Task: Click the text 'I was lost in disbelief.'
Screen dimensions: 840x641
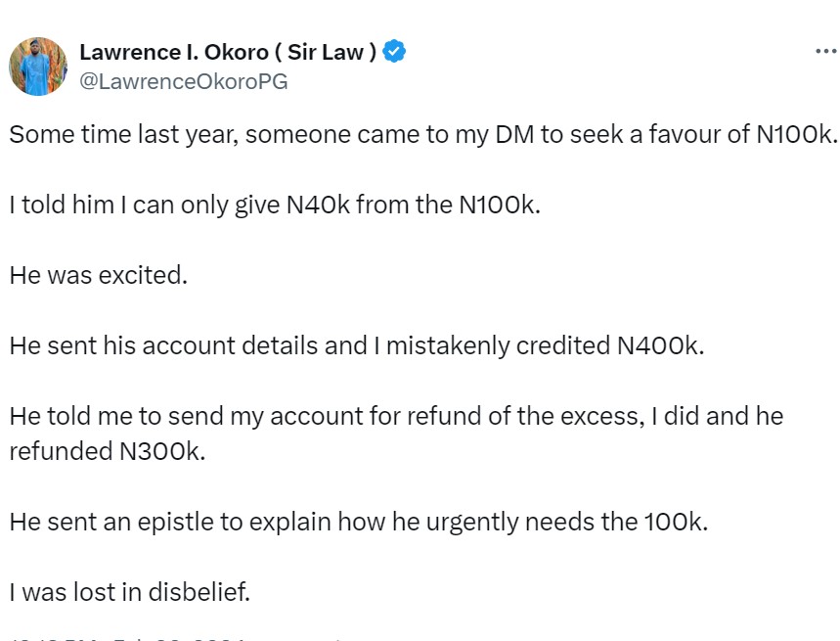Action: tap(130, 592)
